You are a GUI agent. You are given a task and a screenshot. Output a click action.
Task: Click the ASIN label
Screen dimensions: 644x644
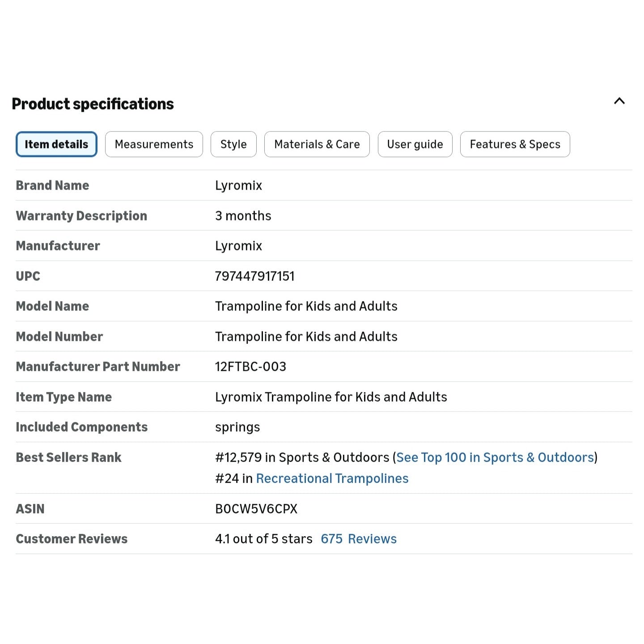(30, 508)
